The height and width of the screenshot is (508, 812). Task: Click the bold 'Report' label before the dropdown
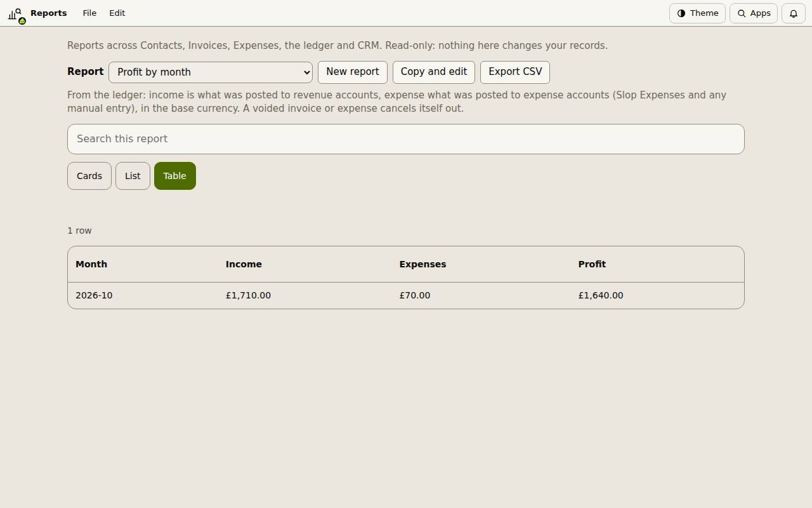pos(85,72)
